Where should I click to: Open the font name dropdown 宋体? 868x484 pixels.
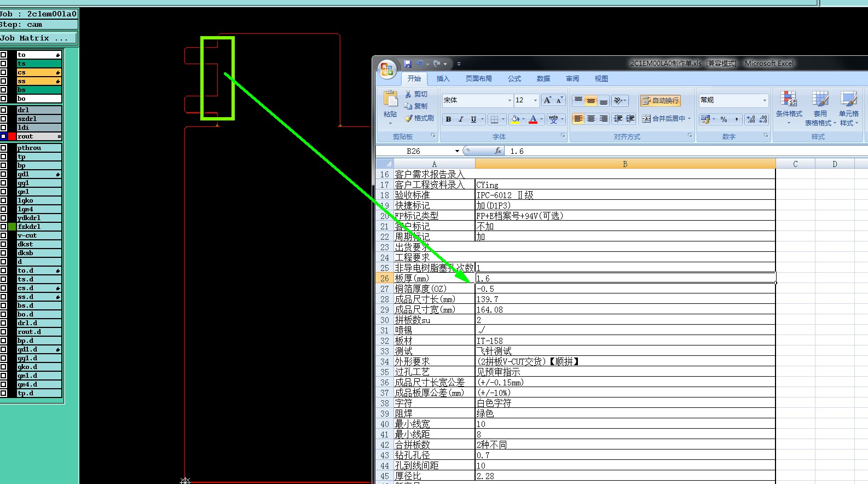(x=510, y=100)
